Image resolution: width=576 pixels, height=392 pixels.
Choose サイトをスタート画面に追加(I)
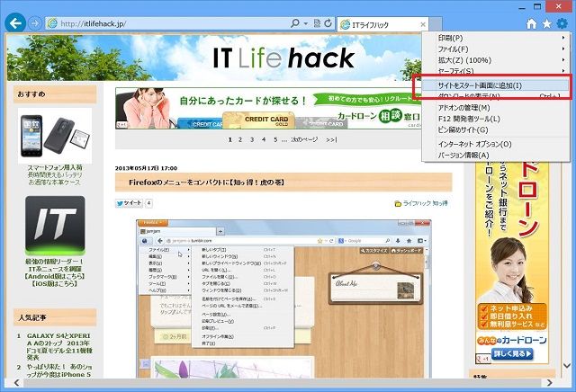496,85
